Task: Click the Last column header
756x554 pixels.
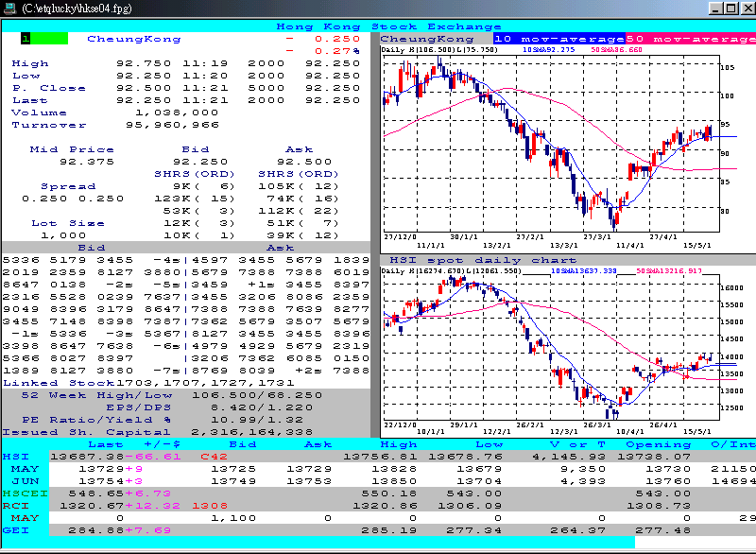Action: (104, 444)
